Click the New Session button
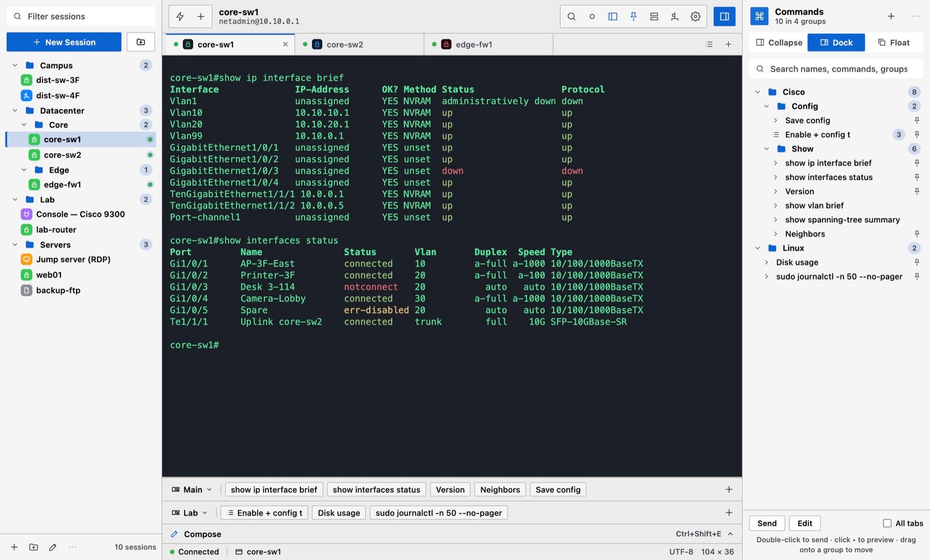930x560 pixels. [64, 42]
